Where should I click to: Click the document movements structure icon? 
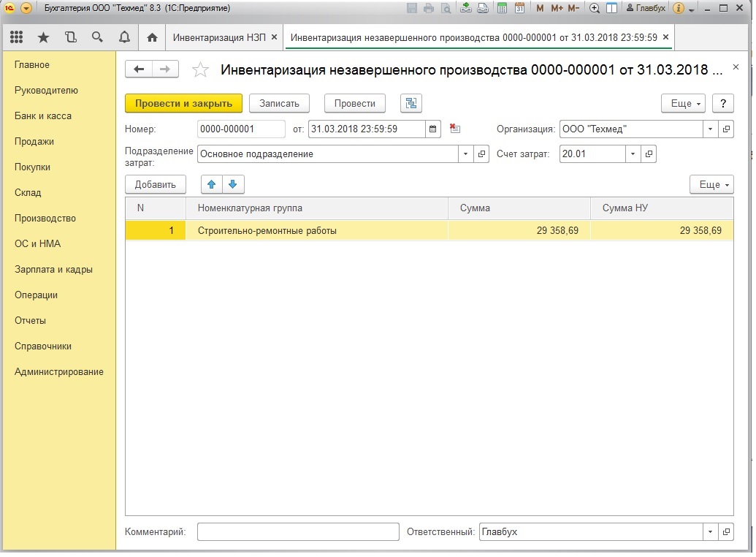click(x=411, y=104)
